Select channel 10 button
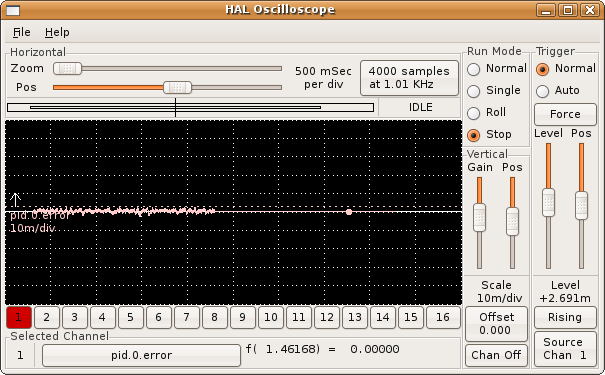The width and height of the screenshot is (605, 375). pyautogui.click(x=271, y=318)
